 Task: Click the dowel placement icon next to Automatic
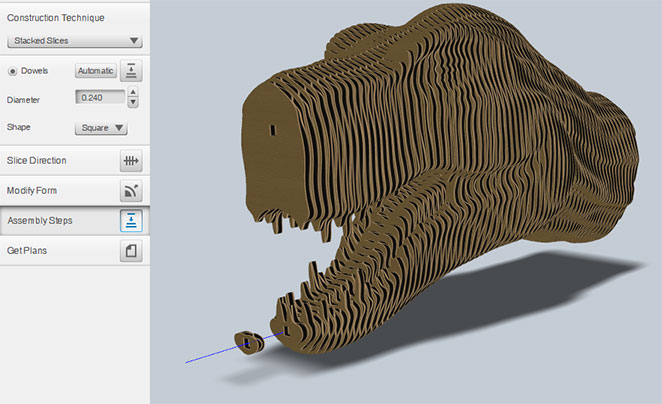tap(131, 70)
